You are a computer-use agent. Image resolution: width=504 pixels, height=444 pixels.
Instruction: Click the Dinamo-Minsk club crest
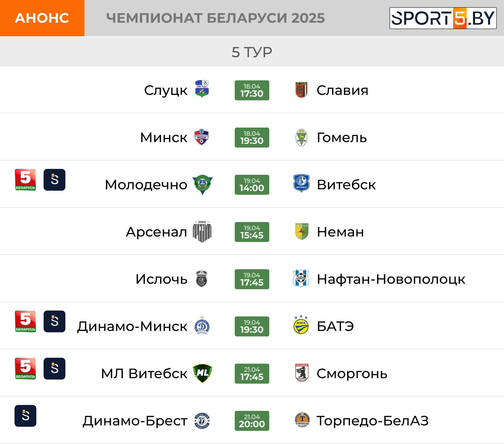[202, 325]
